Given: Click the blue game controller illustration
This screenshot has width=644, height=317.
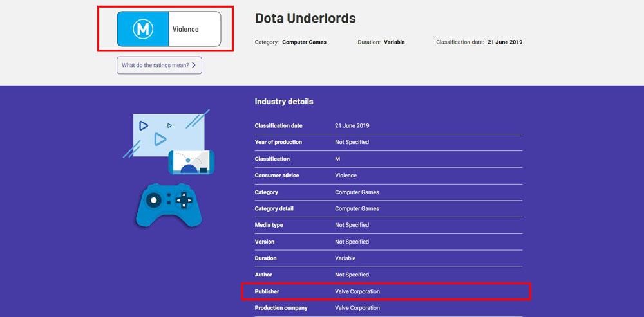Looking at the screenshot, I should [168, 205].
